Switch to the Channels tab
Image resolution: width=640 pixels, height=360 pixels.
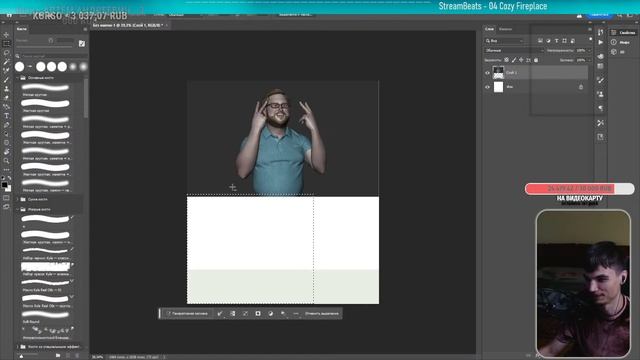(505, 29)
